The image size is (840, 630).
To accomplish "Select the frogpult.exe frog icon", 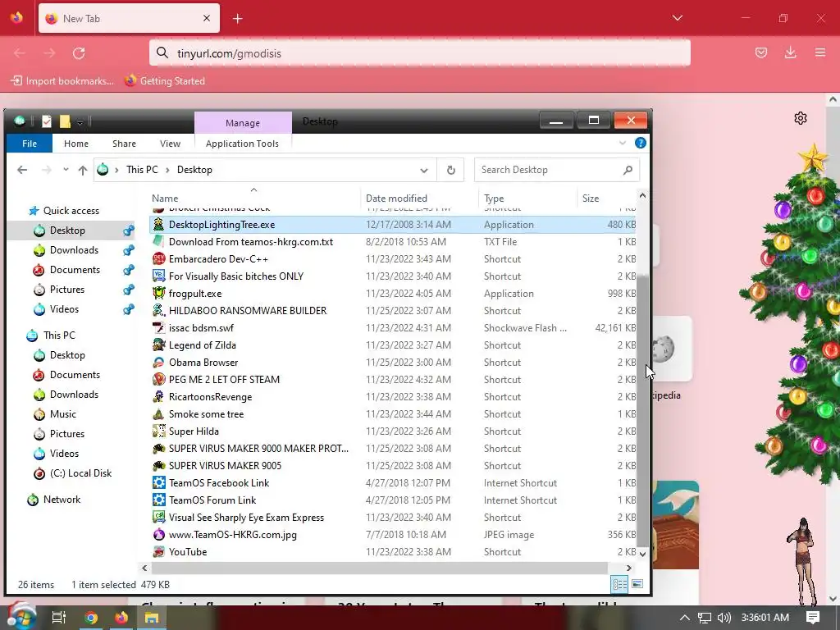I will (x=158, y=293).
